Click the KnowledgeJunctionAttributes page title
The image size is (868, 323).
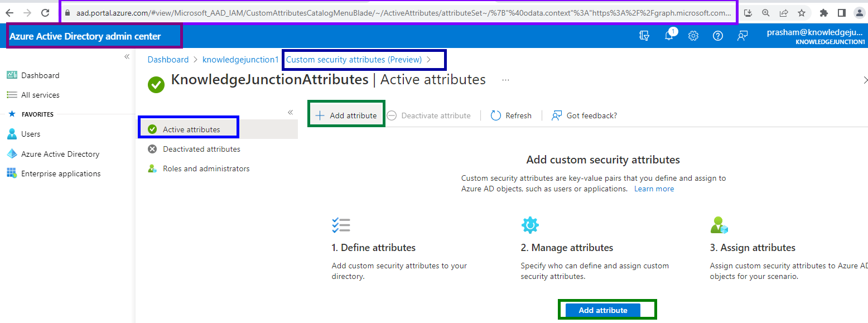pos(269,79)
